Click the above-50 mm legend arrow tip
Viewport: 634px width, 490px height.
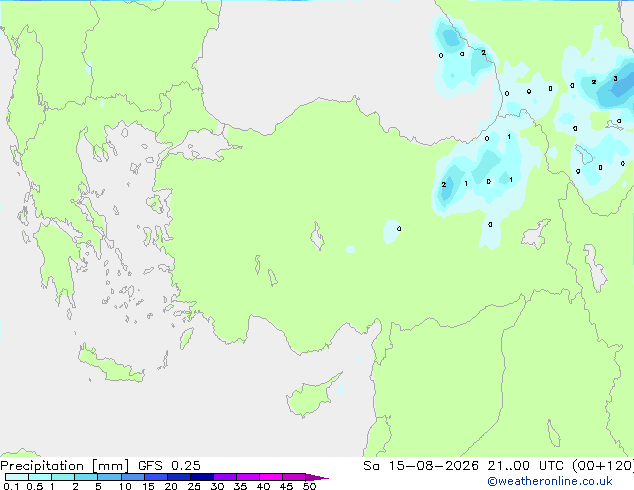tap(317, 477)
